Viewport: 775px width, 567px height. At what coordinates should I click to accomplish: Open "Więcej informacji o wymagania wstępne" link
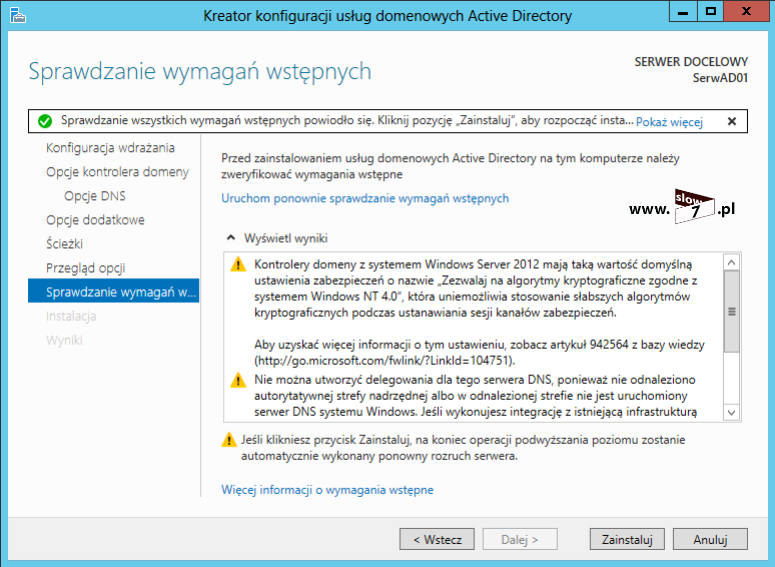pos(327,490)
